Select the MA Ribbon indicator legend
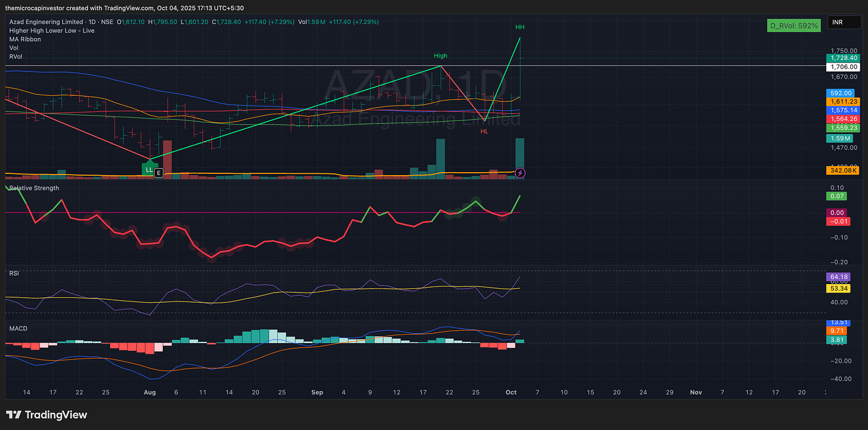 tap(25, 39)
